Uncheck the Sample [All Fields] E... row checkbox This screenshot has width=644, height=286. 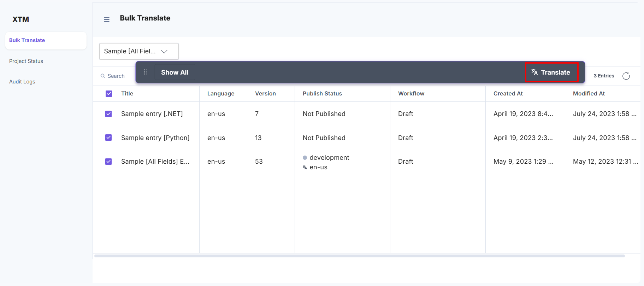point(108,162)
